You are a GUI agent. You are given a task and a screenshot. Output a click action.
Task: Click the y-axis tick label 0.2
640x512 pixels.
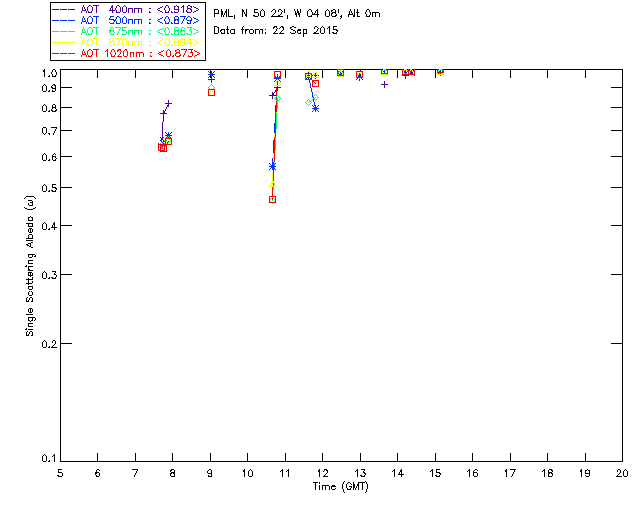click(49, 344)
